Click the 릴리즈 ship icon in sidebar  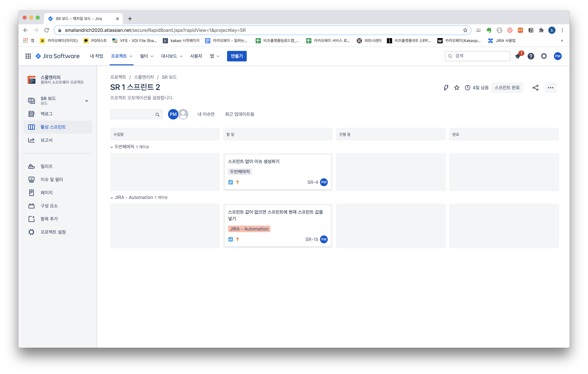point(31,166)
